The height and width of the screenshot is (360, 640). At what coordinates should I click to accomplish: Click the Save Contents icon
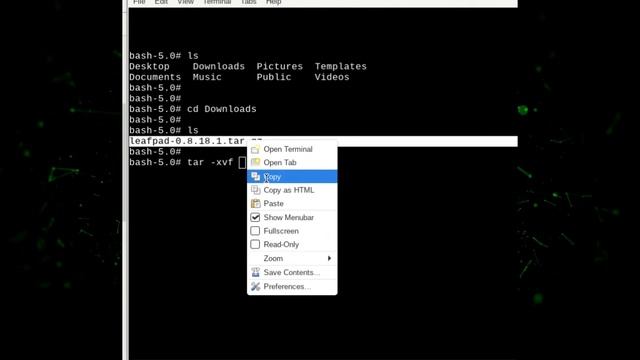point(256,272)
